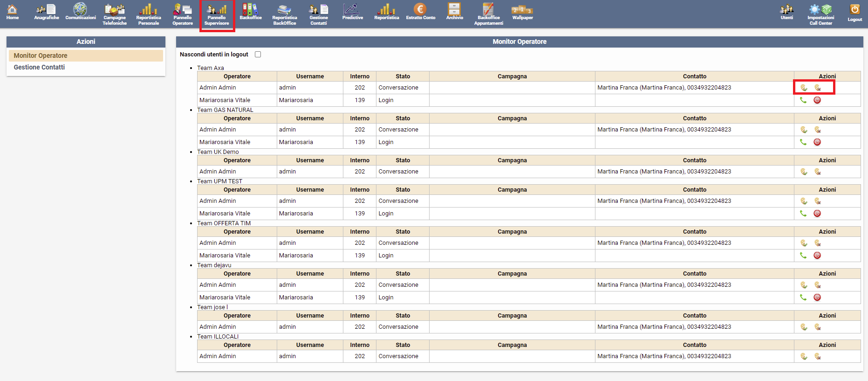Select Monitor Operatore in Azioni panel
Screen dimensions: 868x381
point(41,55)
